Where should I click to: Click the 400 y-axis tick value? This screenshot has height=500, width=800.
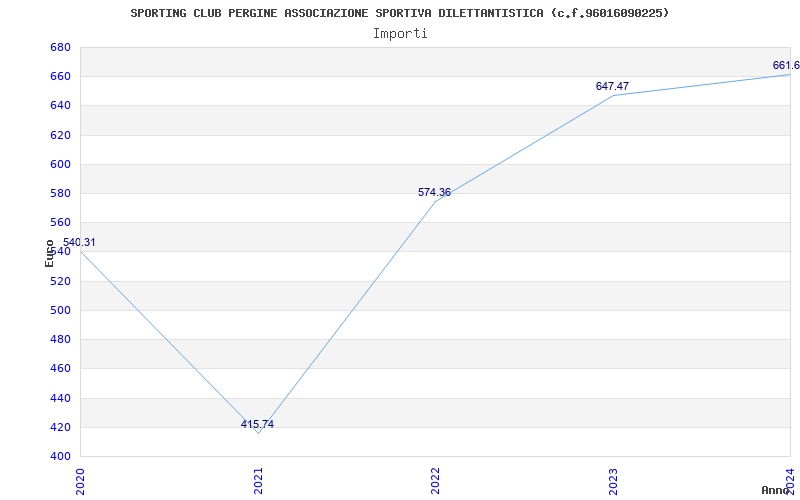[x=60, y=456]
